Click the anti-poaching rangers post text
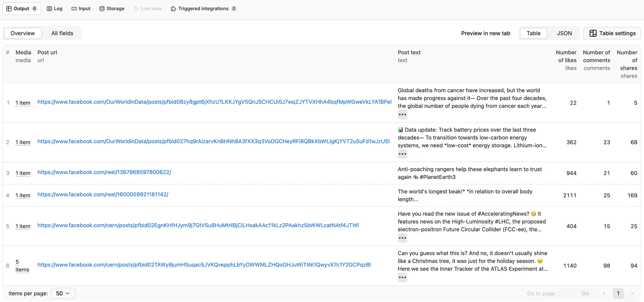 point(470,173)
